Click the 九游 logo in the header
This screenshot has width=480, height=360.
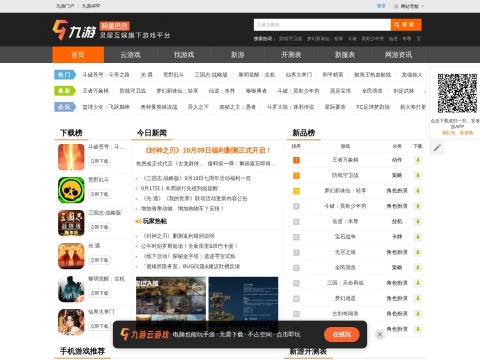coord(74,30)
